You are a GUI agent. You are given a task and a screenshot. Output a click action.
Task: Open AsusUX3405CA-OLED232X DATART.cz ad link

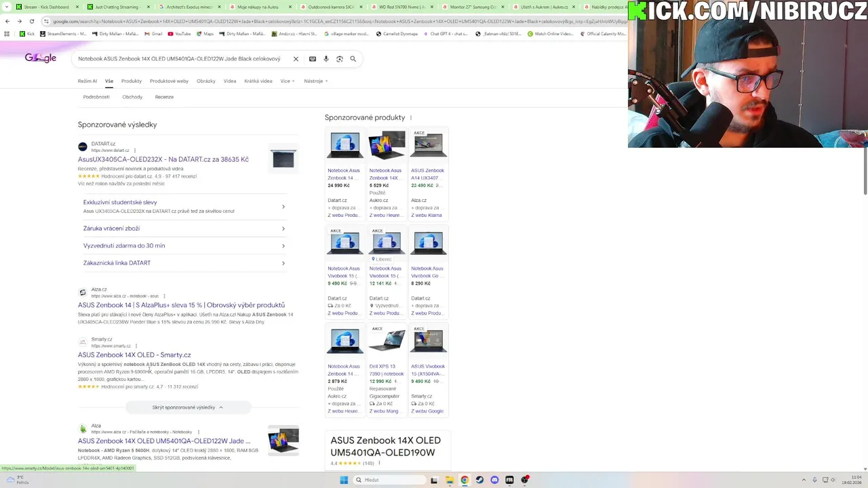click(x=163, y=159)
